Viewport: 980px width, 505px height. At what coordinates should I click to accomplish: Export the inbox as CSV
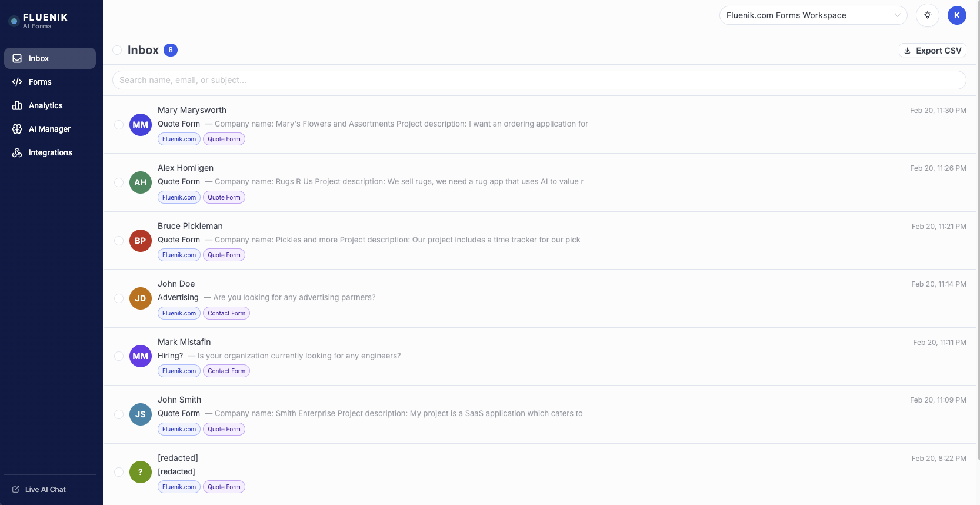pos(932,51)
